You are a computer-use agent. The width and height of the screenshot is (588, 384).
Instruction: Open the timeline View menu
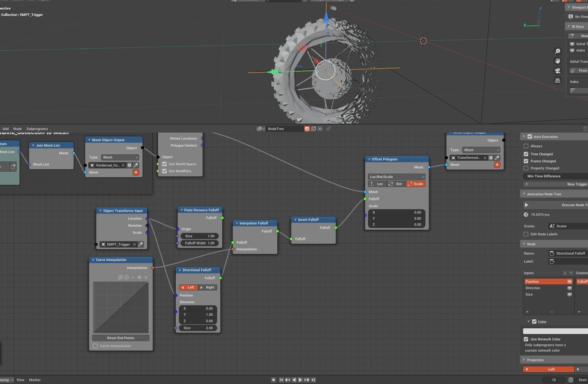point(20,380)
